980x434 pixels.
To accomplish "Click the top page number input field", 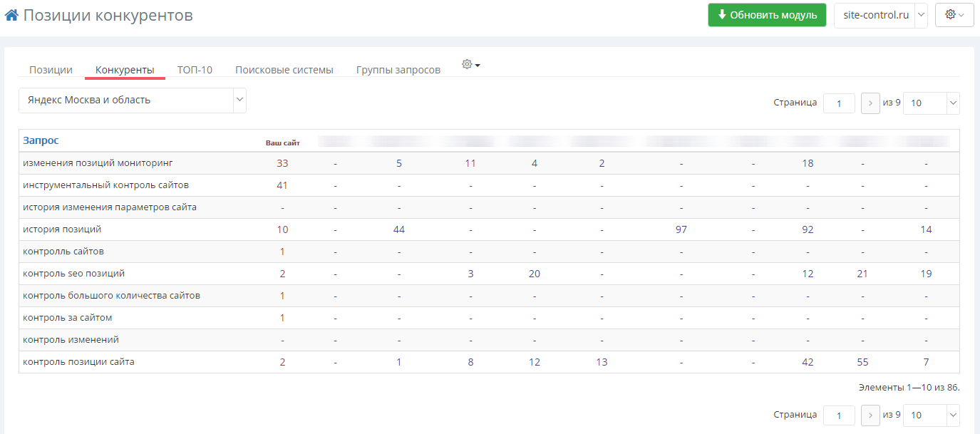I will 839,103.
